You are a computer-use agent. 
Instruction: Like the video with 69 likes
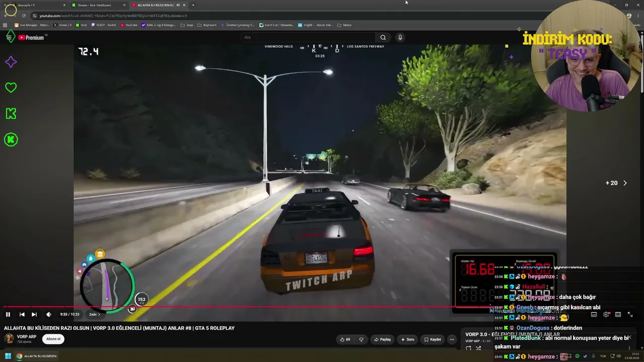(x=345, y=339)
